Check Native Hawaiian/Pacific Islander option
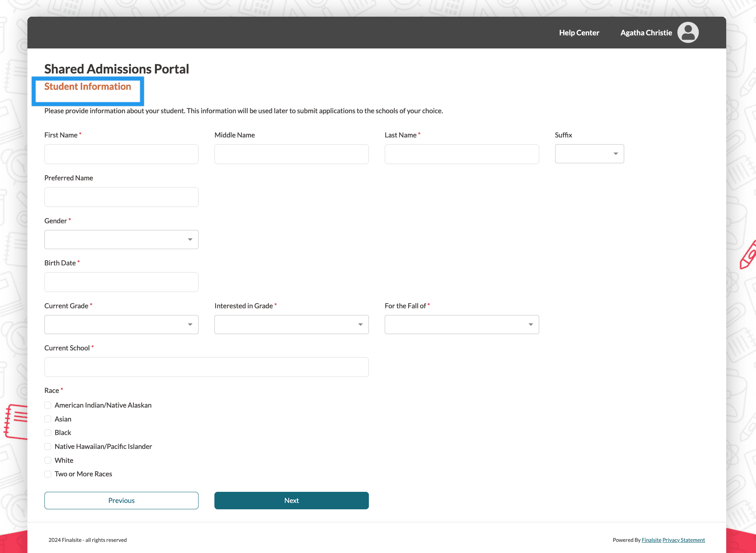This screenshot has width=756, height=553. click(x=48, y=447)
